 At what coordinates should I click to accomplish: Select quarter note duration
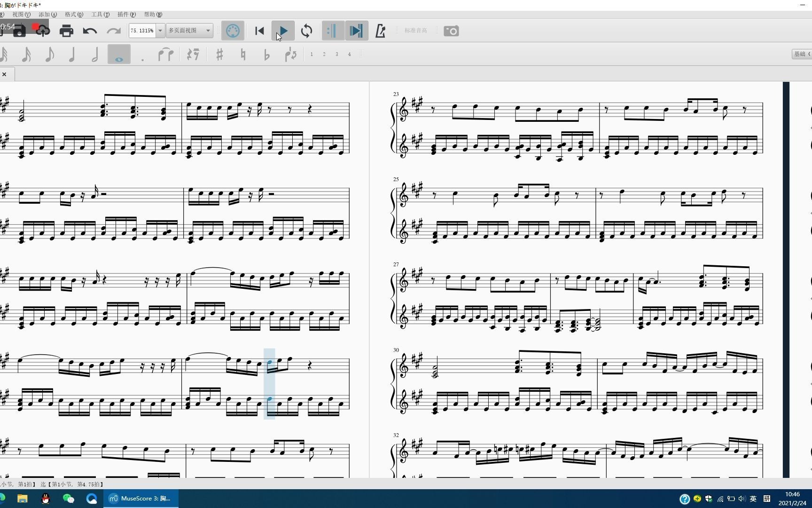72,55
